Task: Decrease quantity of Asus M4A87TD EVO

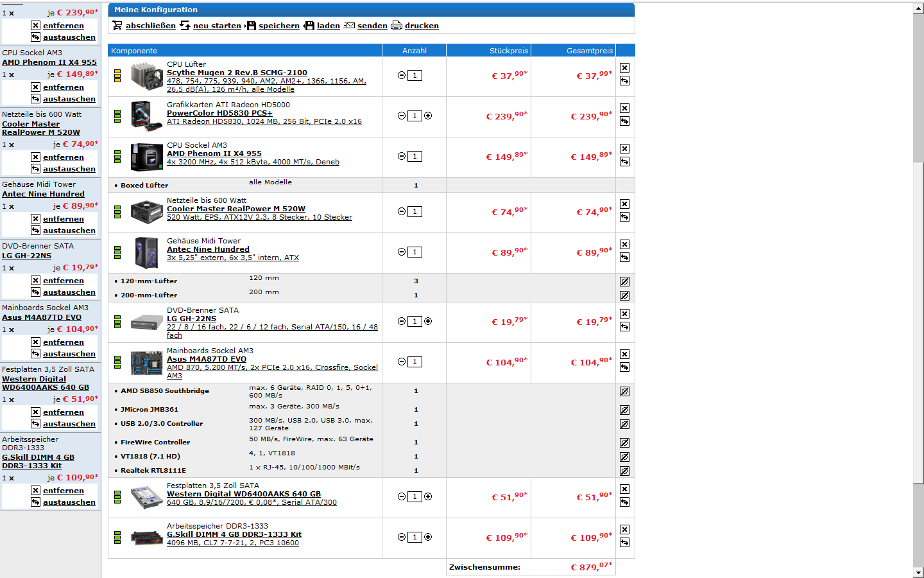Action: (402, 362)
